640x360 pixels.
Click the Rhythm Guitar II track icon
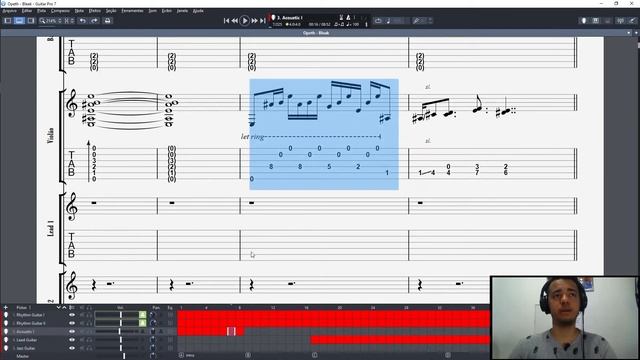[x=6, y=323]
